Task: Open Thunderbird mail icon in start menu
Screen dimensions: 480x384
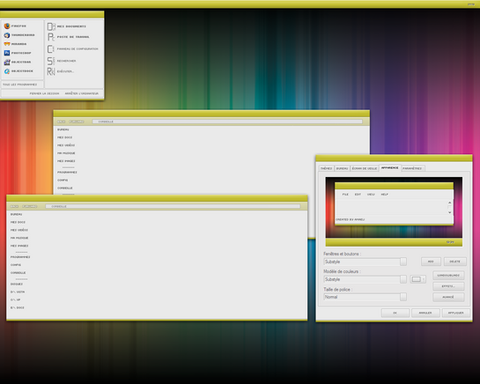Action: (x=7, y=35)
